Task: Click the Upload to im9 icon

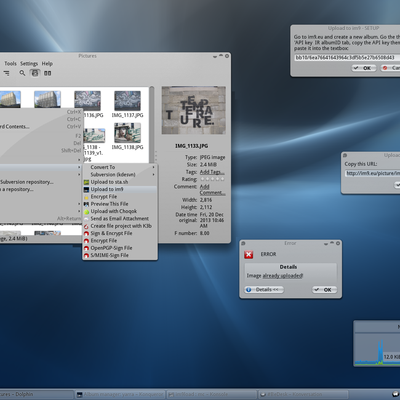Action: click(86, 189)
